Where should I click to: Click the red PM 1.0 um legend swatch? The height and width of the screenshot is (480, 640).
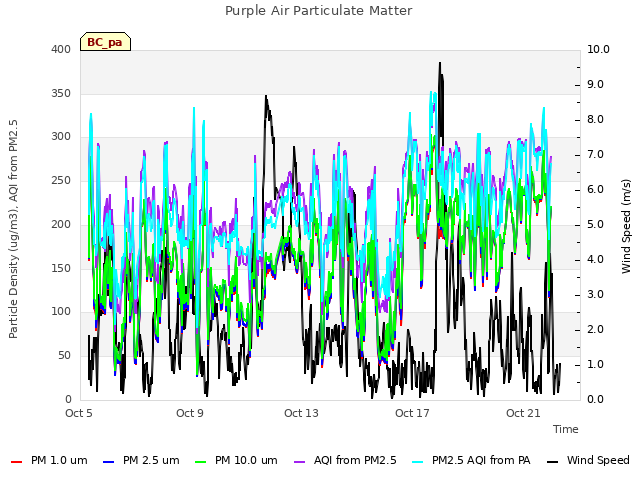16,462
